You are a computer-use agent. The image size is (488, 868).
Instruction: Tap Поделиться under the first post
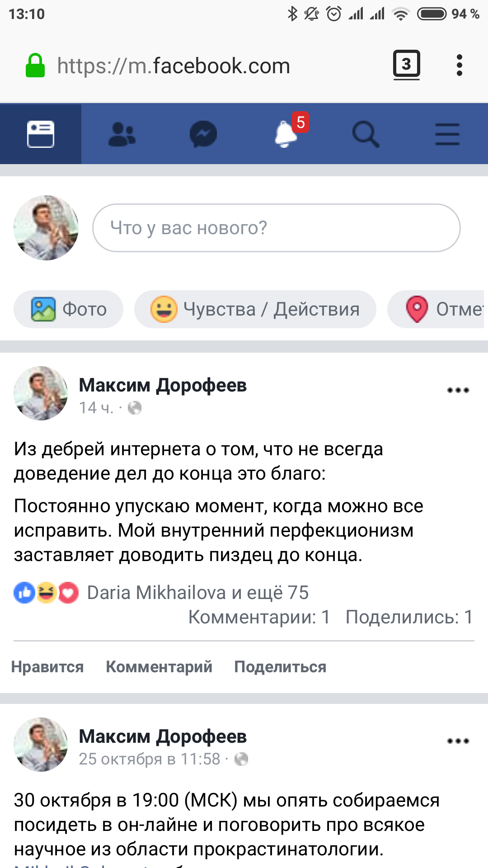point(280,667)
